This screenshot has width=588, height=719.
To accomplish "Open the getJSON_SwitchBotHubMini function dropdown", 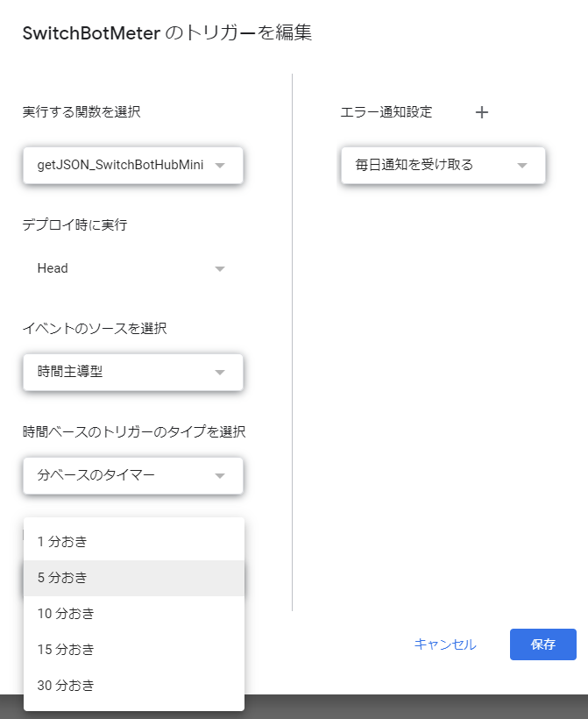I will tap(131, 165).
